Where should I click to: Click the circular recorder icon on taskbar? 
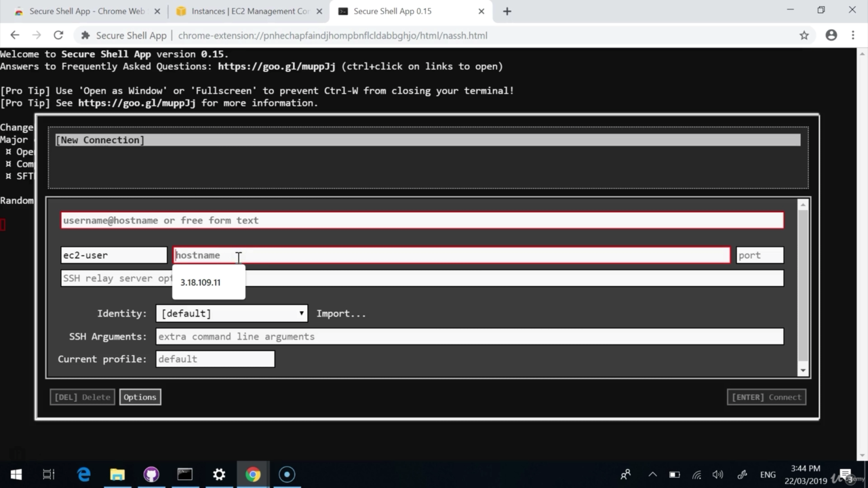click(x=287, y=474)
